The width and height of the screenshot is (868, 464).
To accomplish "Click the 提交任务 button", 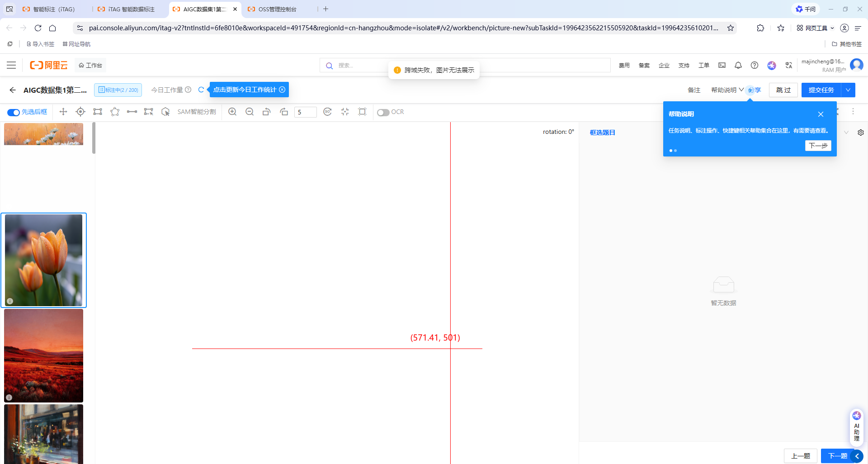I will pyautogui.click(x=821, y=90).
